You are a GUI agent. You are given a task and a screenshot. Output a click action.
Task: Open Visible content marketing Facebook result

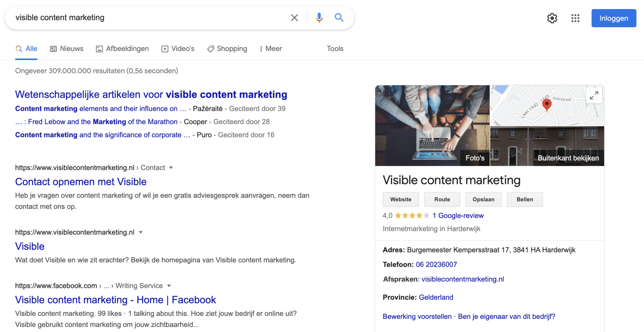[115, 300]
